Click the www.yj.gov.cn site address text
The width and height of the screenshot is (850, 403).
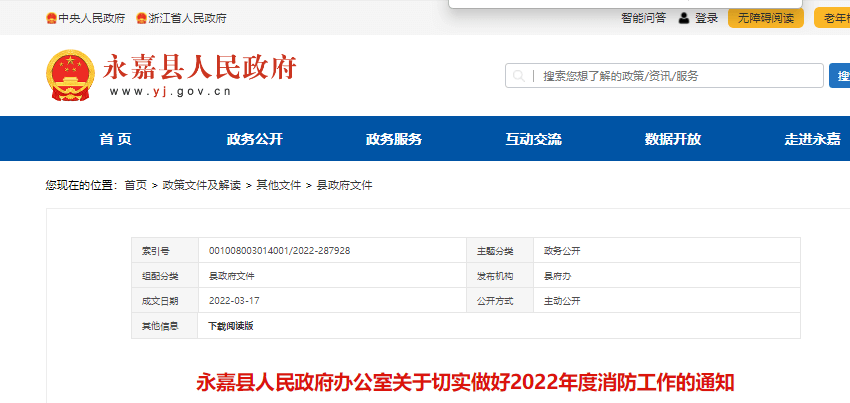tap(171, 92)
